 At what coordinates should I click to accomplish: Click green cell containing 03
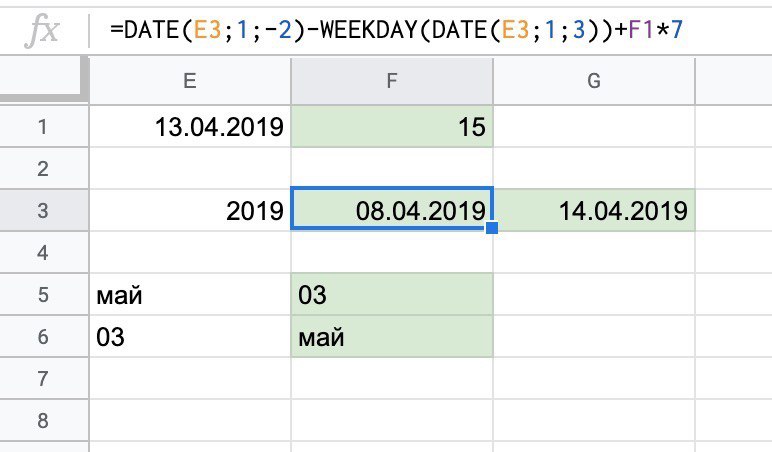pyautogui.click(x=392, y=296)
